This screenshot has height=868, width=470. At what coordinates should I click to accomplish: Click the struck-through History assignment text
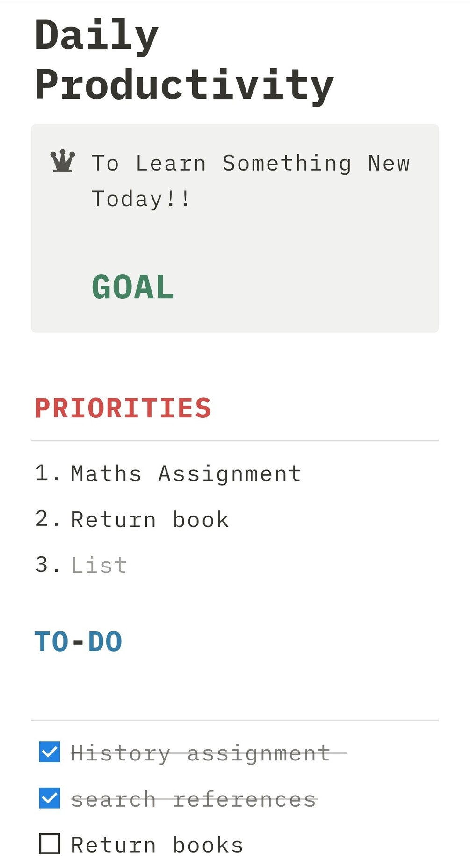click(x=200, y=753)
